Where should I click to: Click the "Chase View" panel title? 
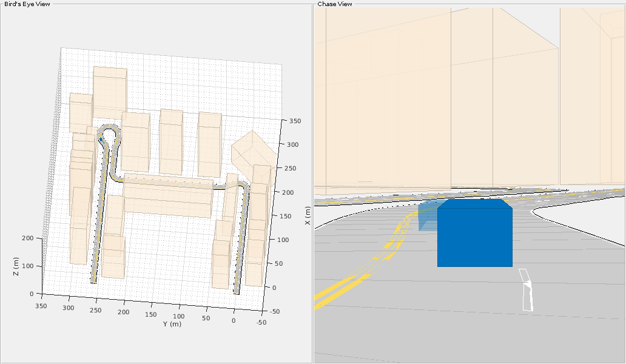point(335,4)
